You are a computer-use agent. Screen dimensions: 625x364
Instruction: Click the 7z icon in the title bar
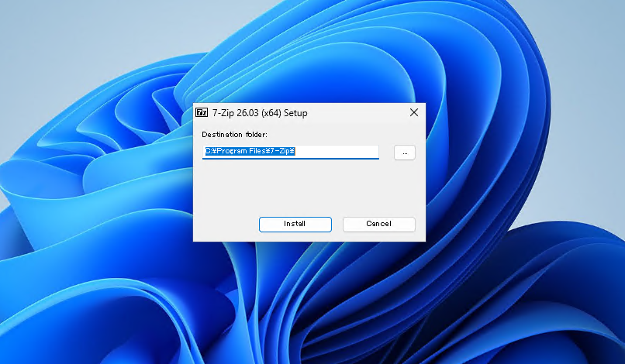tap(202, 113)
